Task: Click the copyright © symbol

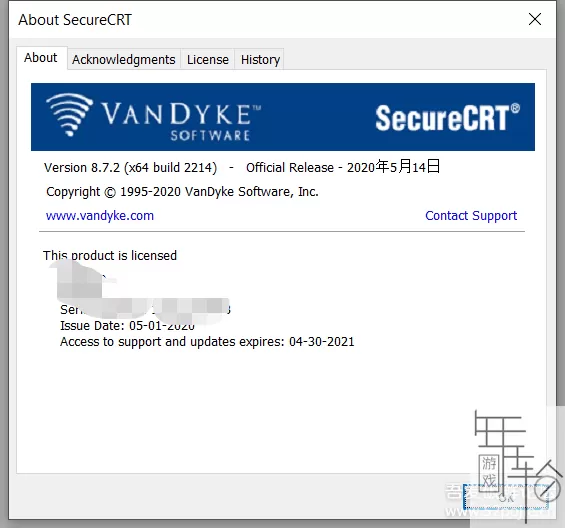Action: point(110,192)
